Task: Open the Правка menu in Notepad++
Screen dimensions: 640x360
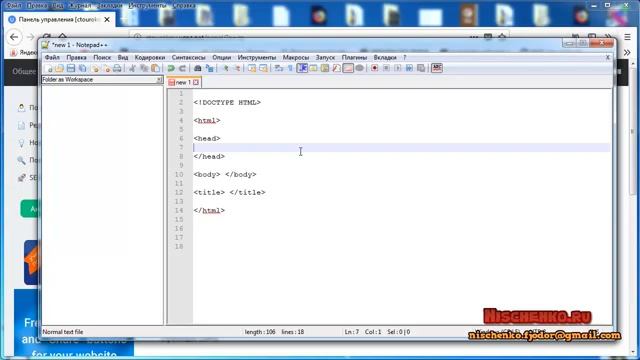Action: point(76,58)
